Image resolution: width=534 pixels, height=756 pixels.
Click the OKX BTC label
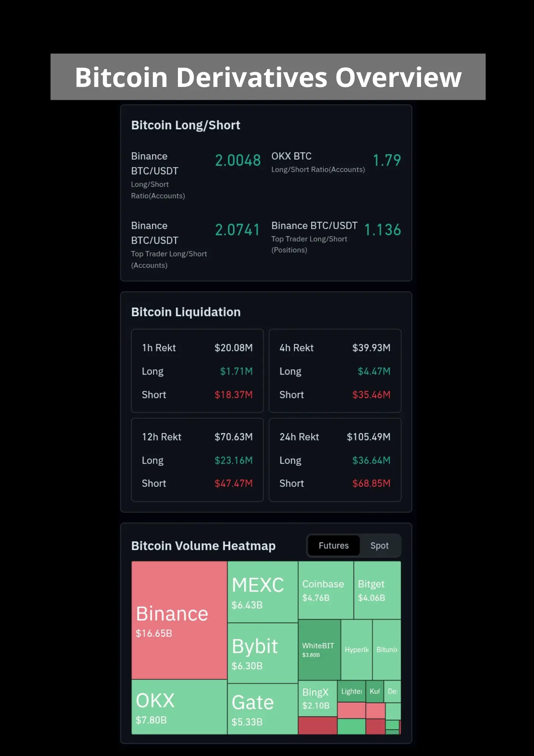[291, 156]
